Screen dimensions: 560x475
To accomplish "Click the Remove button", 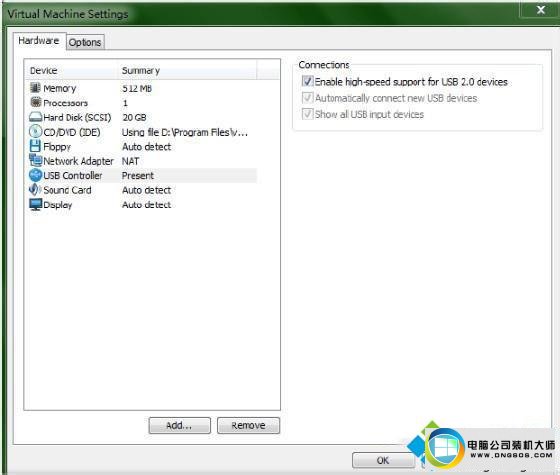I will point(248,425).
